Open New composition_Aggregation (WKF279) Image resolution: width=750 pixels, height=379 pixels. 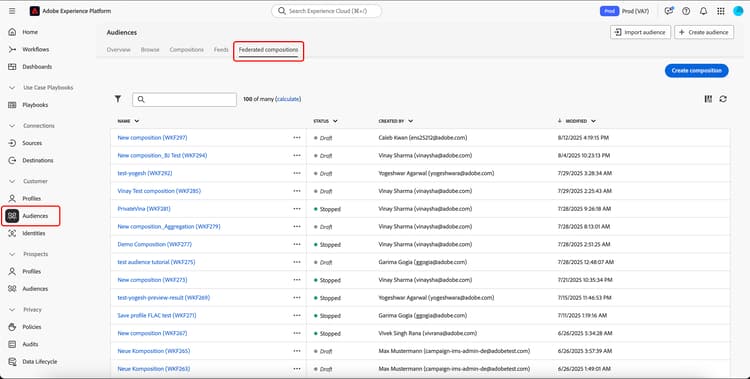point(169,226)
